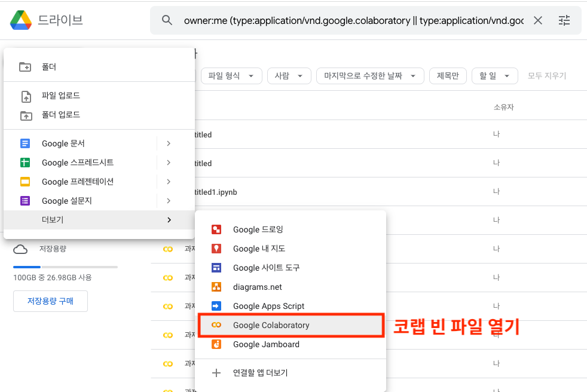587x392 pixels.
Task: Open a new Google Colaboratory file
Action: tap(291, 325)
